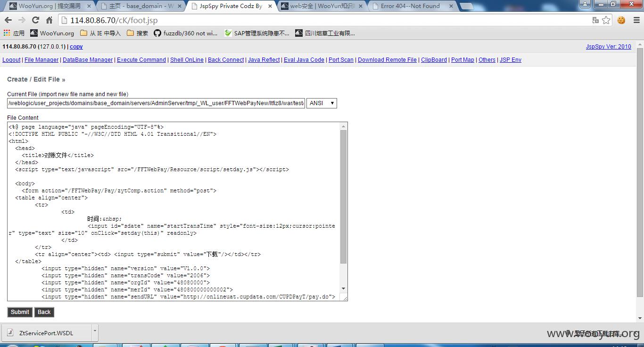Click the JspSpy Ver: 2010 link
Image resolution: width=644 pixels, height=347 pixels.
click(608, 47)
